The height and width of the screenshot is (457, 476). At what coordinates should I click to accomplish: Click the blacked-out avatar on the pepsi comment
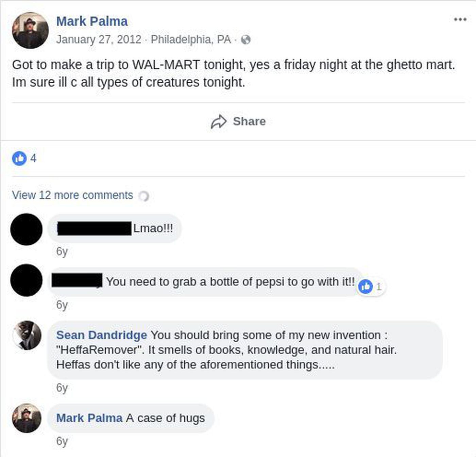click(27, 280)
